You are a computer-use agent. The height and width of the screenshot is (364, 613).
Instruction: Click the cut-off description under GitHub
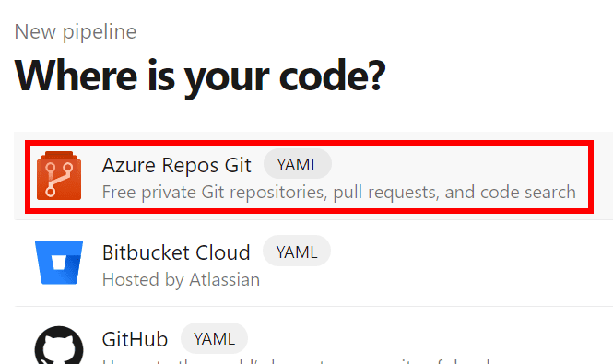295,361
